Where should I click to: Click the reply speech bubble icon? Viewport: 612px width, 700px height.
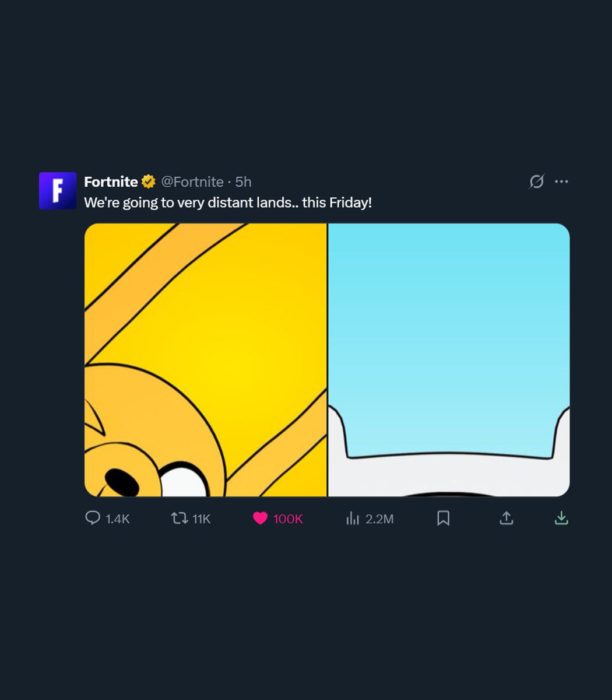[x=93, y=518]
